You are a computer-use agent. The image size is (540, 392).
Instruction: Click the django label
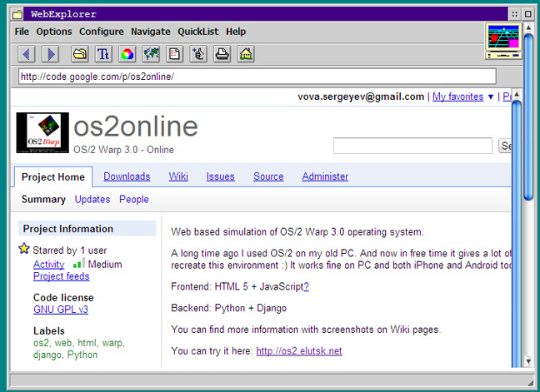click(47, 355)
